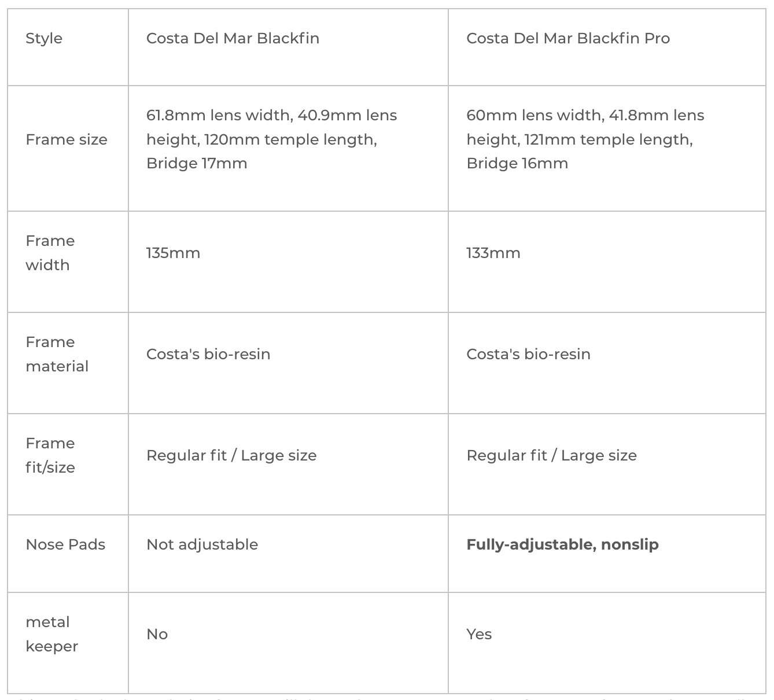The image size is (774, 700).
Task: Click the 61.8mm lens width specification text
Action: click(271, 139)
